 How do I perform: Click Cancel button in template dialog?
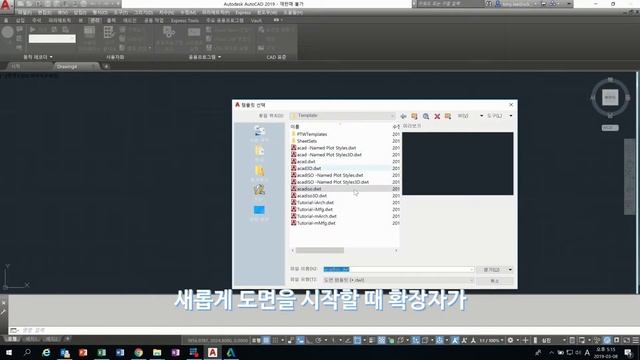point(495,281)
